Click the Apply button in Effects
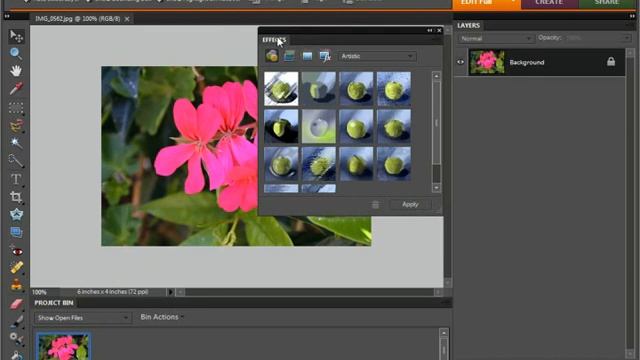Screen dimensions: 640x360 [x=410, y=204]
